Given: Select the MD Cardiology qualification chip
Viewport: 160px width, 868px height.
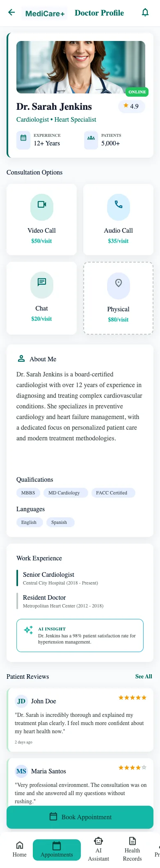Looking at the screenshot, I should point(64,493).
